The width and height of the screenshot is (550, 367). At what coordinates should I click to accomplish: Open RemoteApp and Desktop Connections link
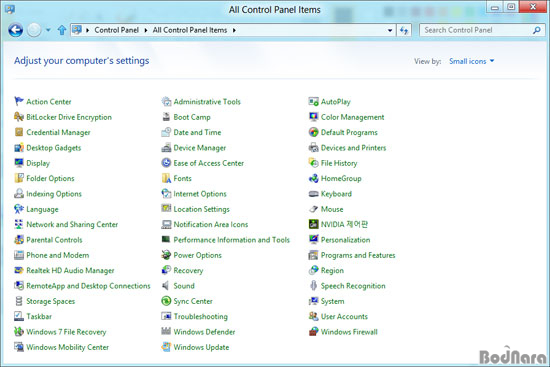(88, 286)
